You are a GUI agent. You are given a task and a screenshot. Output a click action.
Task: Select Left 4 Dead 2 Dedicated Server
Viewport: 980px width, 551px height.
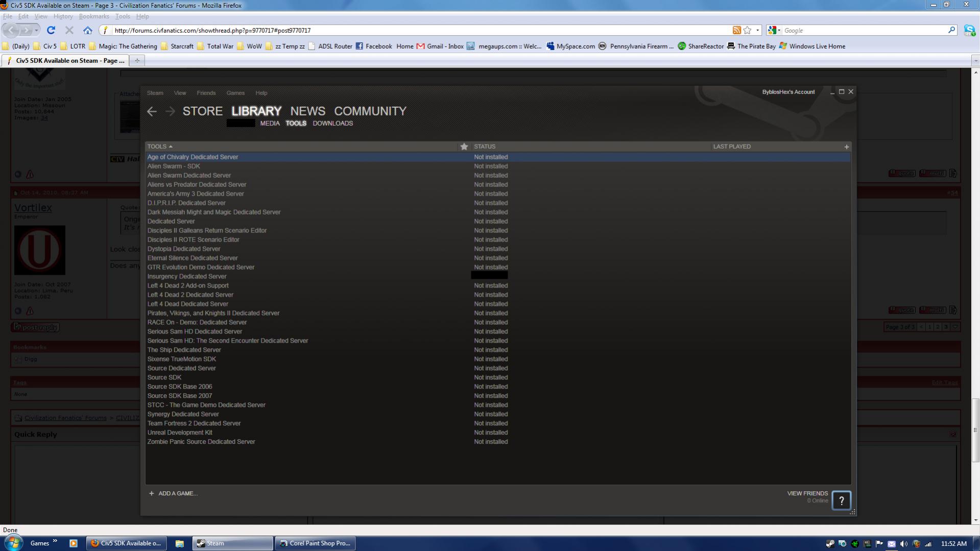coord(498,295)
